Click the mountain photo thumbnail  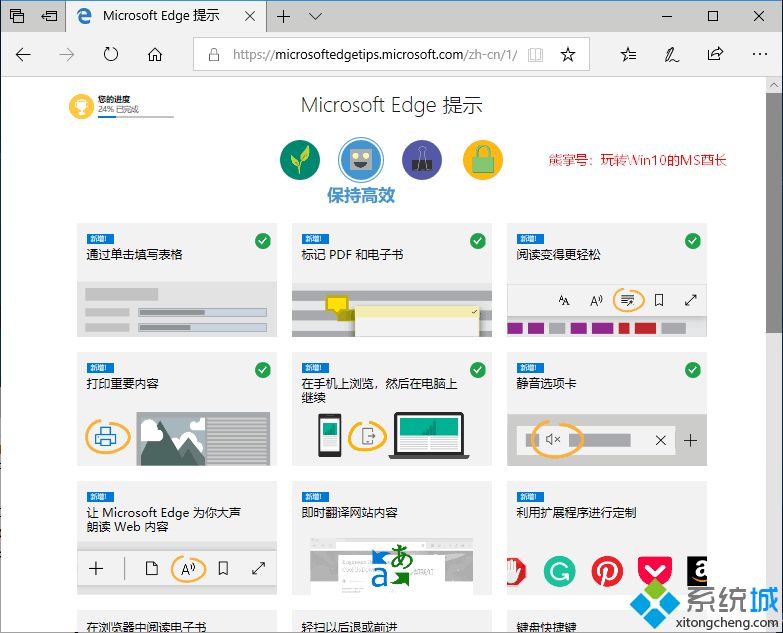tap(171, 439)
